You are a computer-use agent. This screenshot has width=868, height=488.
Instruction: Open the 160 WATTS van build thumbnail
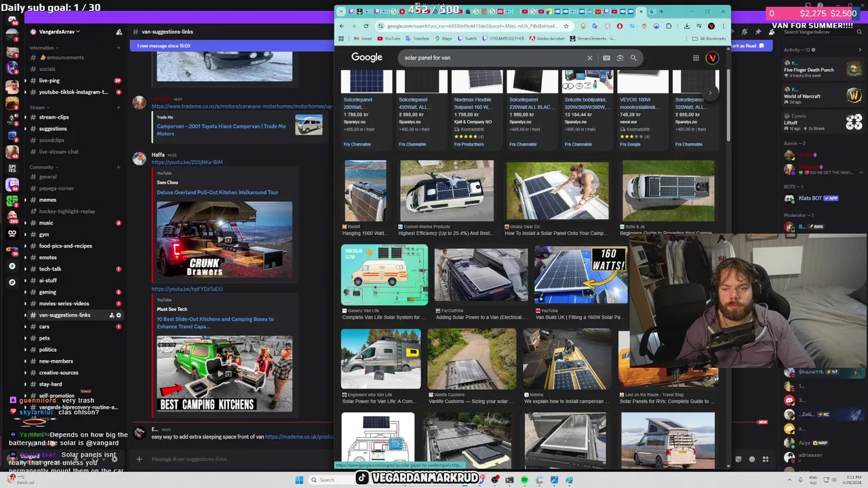pyautogui.click(x=580, y=275)
